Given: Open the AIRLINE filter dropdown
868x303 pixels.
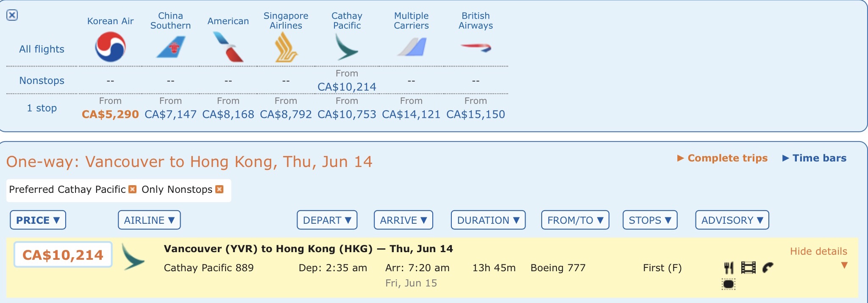Looking at the screenshot, I should click(x=149, y=220).
